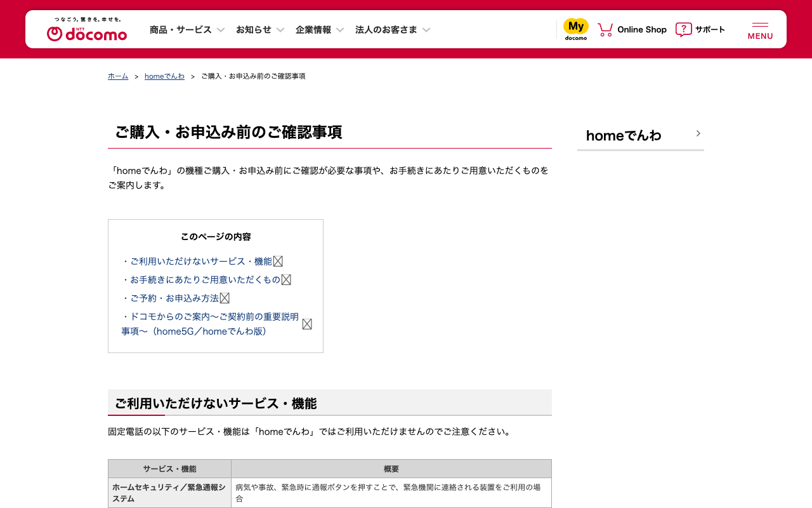Go to the homeでんわ breadcrumb link
Screen dimensions: 812x508
point(164,76)
